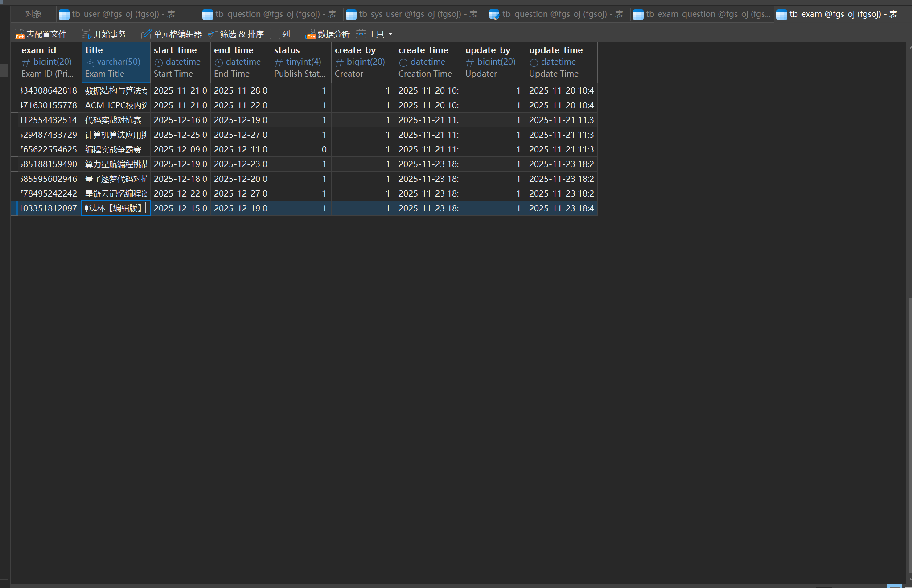
Task: Open the 单元格编辑器 cell editor
Action: pyautogui.click(x=172, y=34)
